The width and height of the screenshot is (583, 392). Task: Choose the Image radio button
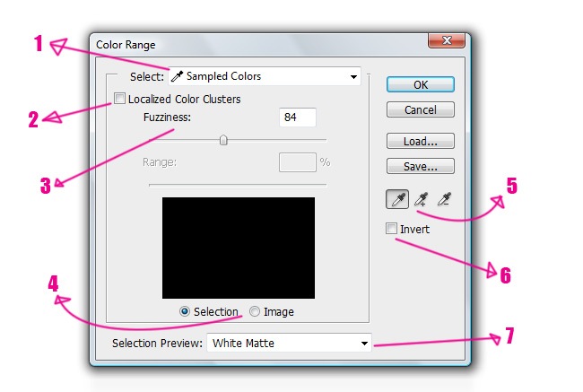point(255,311)
